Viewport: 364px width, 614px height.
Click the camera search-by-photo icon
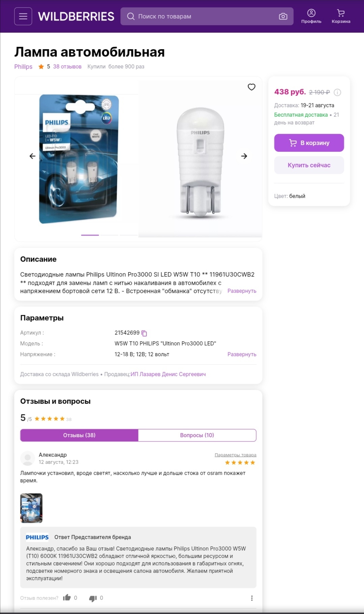283,16
